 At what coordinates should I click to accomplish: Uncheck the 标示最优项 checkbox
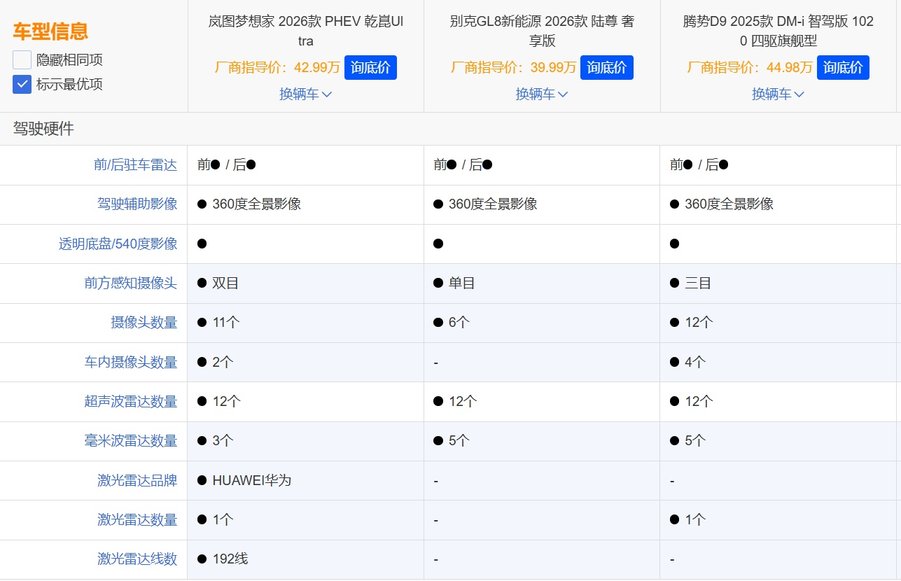[22, 84]
